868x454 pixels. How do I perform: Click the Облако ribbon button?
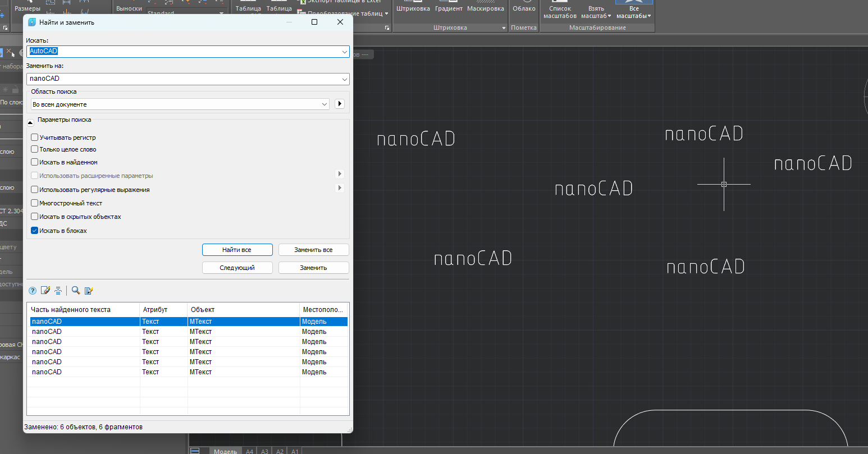pyautogui.click(x=524, y=7)
